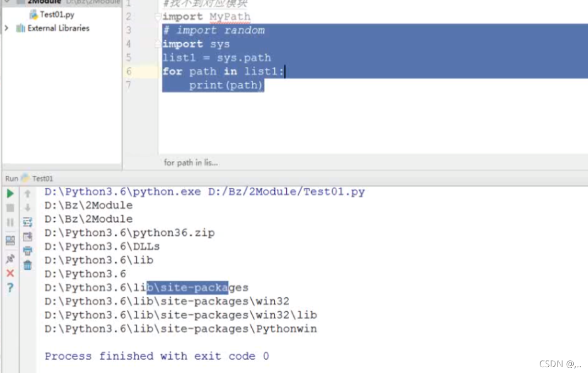Print console output with printer icon
This screenshot has width=588, height=373.
click(x=27, y=251)
